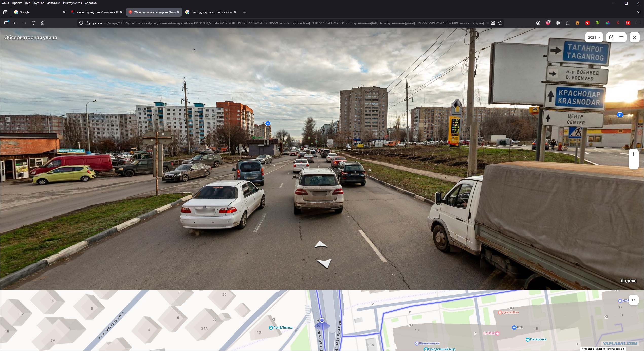Screen dimensions: 644x351
Task: Click the blue panorama marker labeled 4
Action: click(268, 123)
